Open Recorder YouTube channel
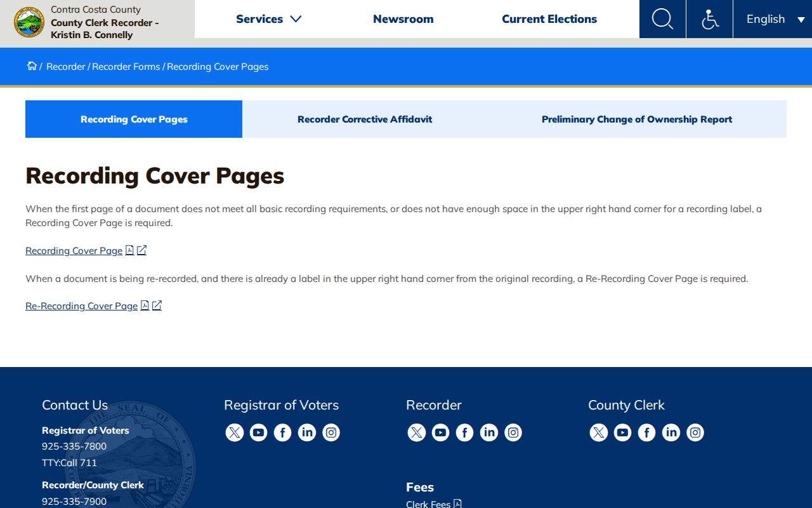Screen dimensions: 812x508 tap(441, 432)
